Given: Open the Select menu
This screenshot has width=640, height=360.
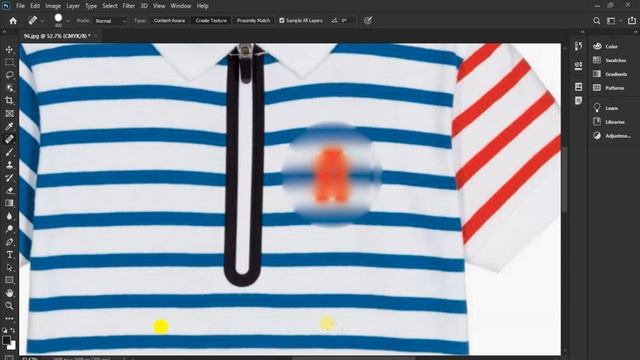Looking at the screenshot, I should point(110,6).
